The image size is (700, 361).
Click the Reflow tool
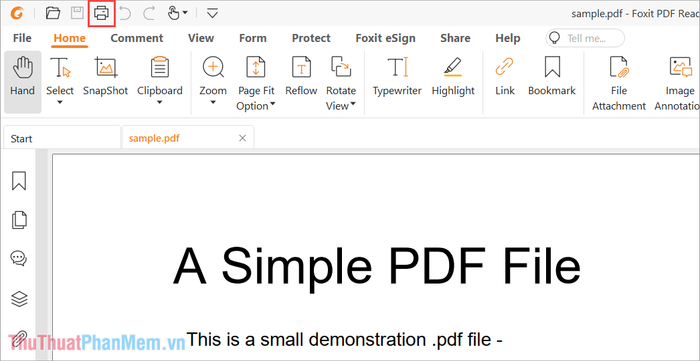[x=301, y=76]
